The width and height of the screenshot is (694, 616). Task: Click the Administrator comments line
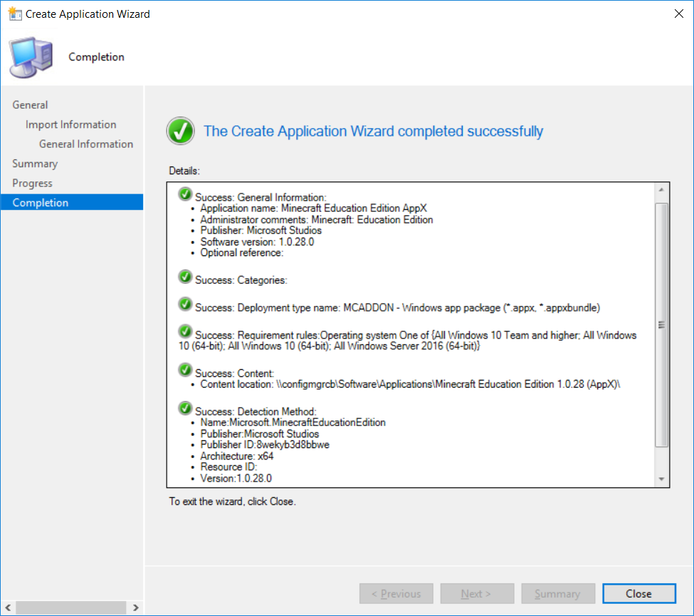pos(317,219)
